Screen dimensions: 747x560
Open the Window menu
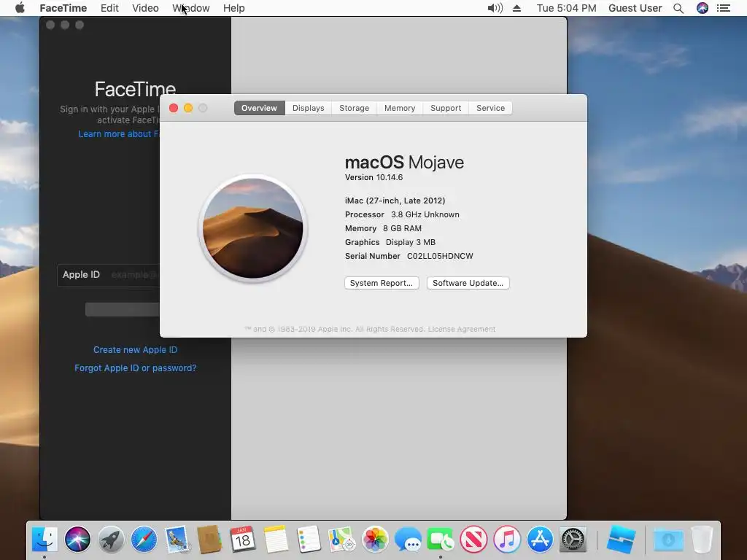click(x=191, y=8)
